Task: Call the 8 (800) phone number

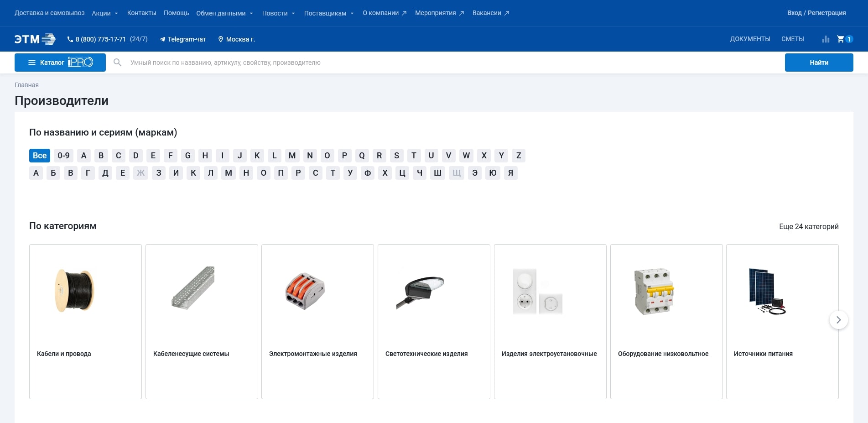Action: [x=100, y=39]
